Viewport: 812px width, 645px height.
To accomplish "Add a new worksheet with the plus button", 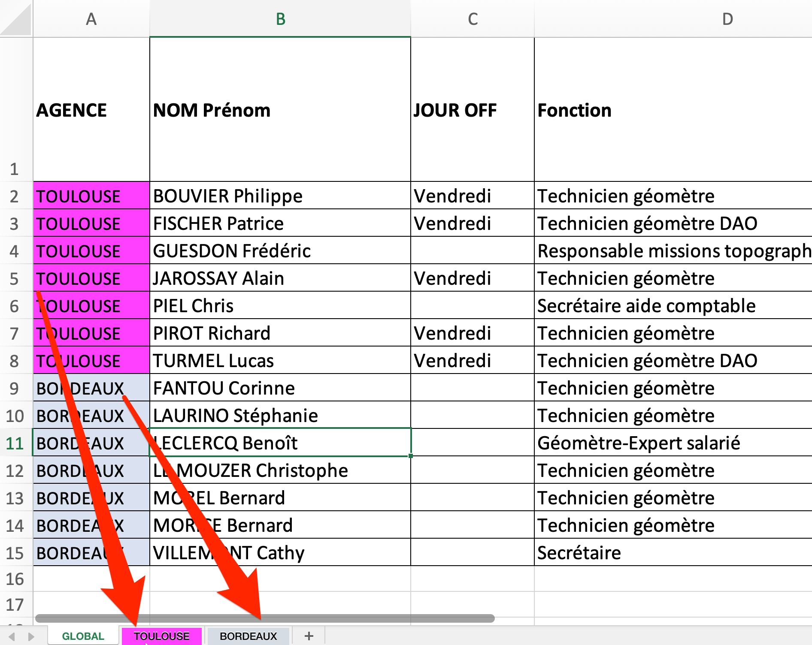I will coord(309,636).
